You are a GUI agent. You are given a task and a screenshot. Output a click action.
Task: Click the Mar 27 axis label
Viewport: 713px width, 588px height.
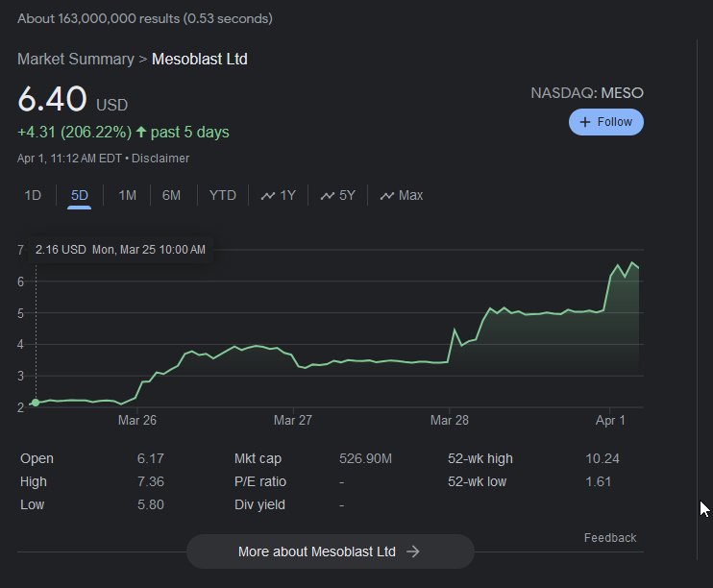pyautogui.click(x=293, y=420)
